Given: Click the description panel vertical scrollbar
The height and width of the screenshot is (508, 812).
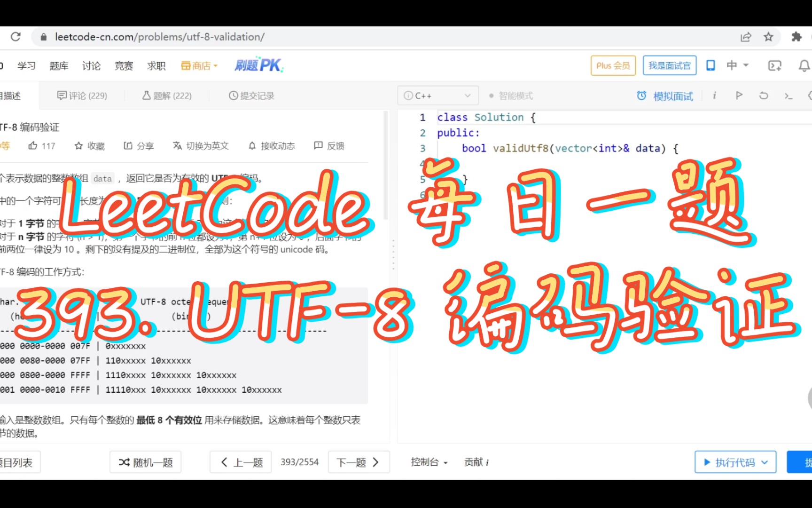Looking at the screenshot, I should (386, 166).
